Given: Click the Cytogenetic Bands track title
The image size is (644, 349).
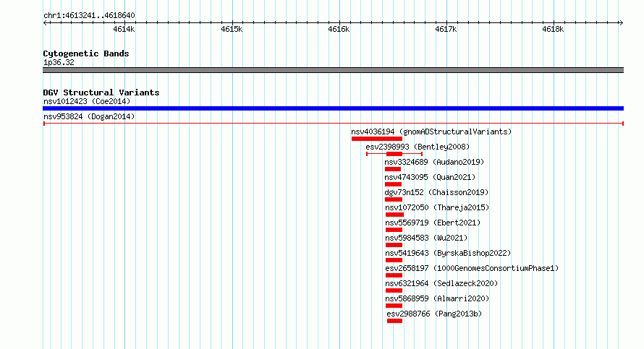Looking at the screenshot, I should (x=86, y=53).
